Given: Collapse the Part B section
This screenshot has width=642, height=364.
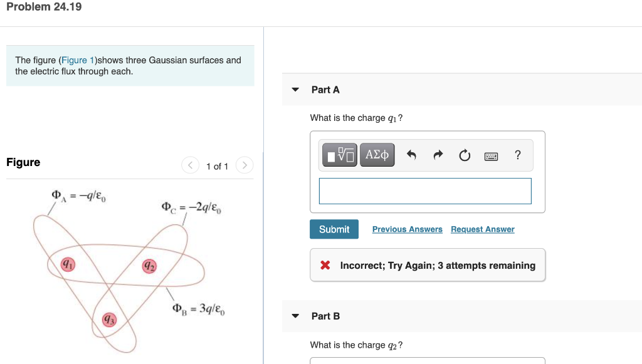Looking at the screenshot, I should (x=295, y=316).
